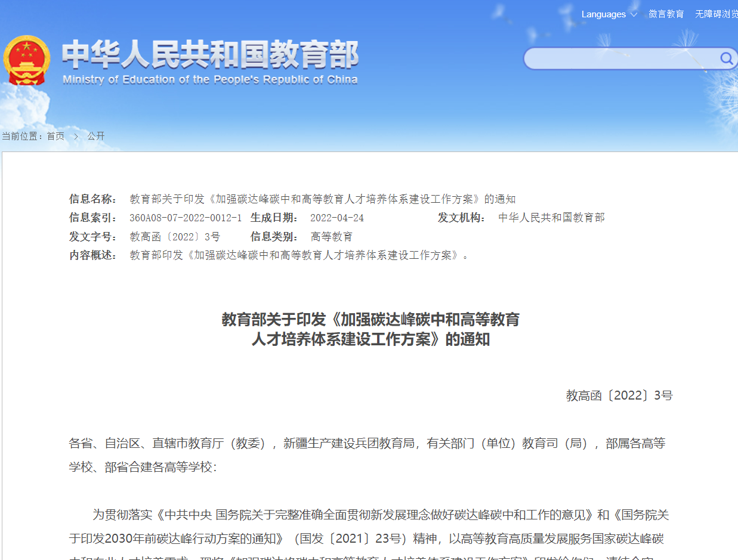
Task: Click inside the site search box
Action: pyautogui.click(x=620, y=58)
